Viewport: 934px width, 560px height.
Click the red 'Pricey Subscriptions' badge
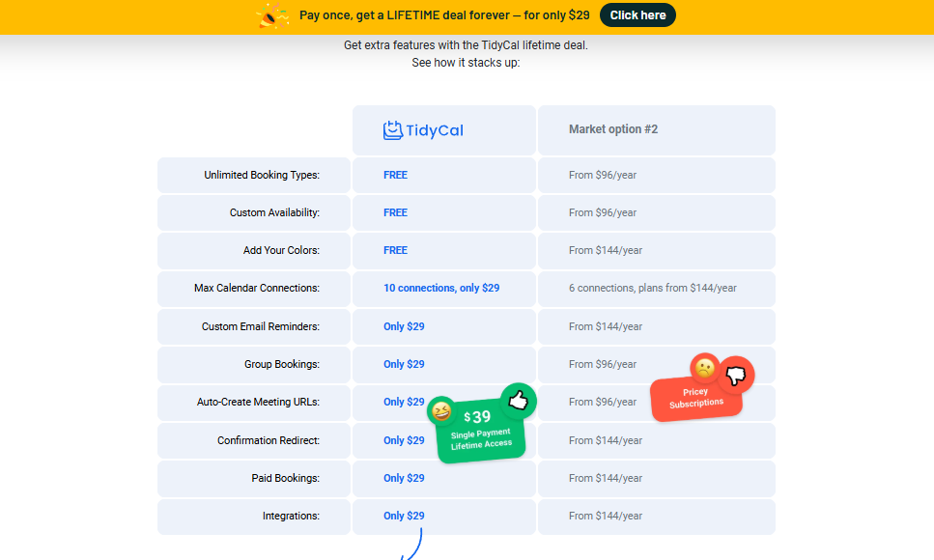(696, 398)
